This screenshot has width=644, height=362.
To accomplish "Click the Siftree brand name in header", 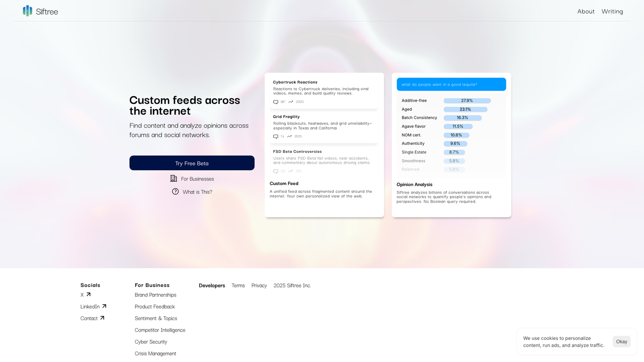I will (x=47, y=12).
